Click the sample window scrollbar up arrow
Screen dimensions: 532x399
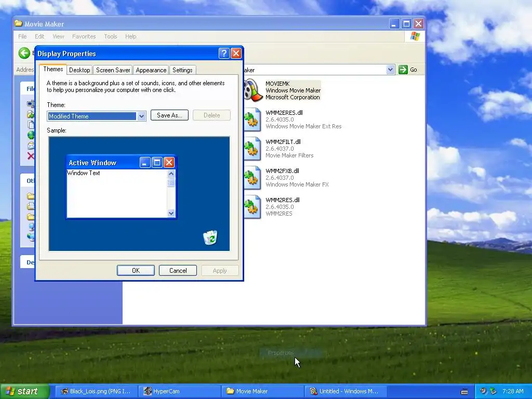click(171, 174)
